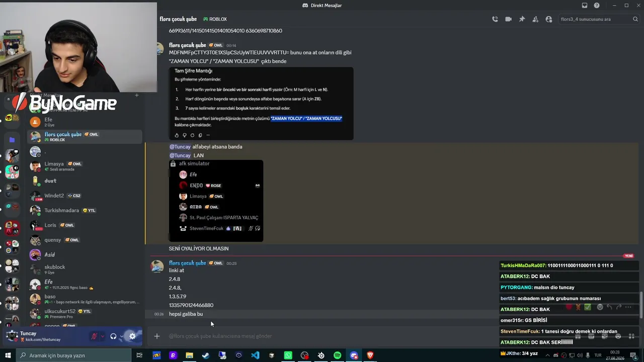This screenshot has height=362, width=644.
Task: Switch the TUR keyboard language indicator
Action: [x=598, y=355]
